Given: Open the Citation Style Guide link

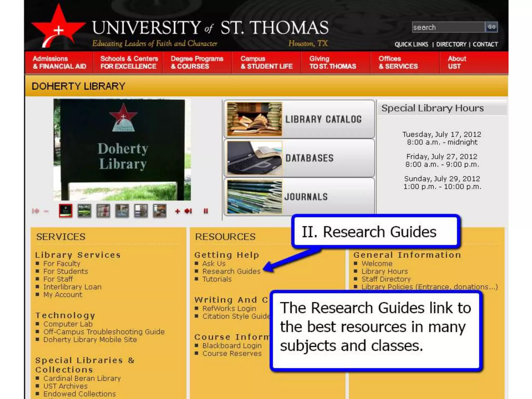Looking at the screenshot, I should [x=236, y=316].
